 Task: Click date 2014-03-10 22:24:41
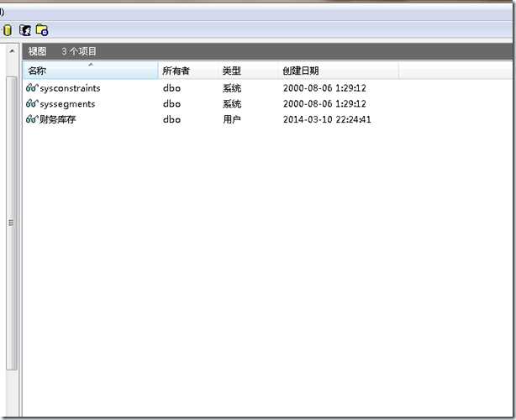tap(327, 119)
